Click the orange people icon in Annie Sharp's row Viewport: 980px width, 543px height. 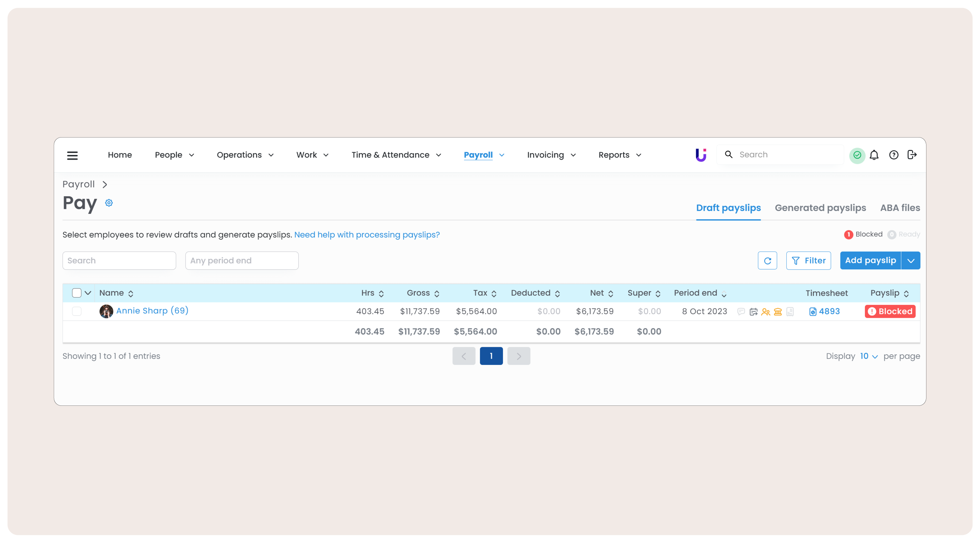[765, 312]
